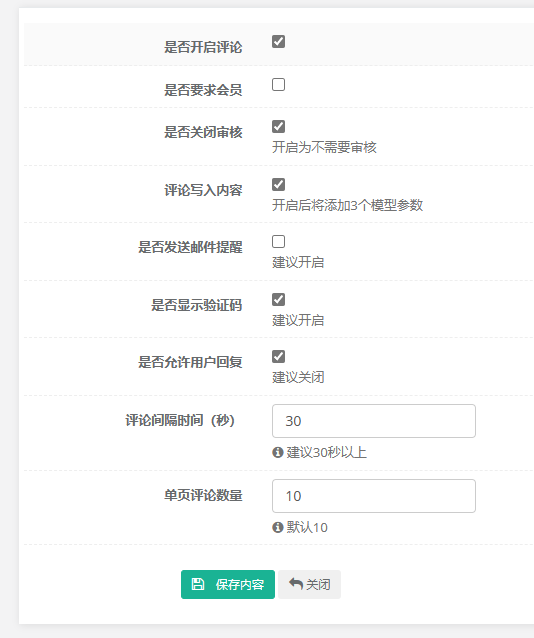Click the floppy disk save icon

point(198,584)
